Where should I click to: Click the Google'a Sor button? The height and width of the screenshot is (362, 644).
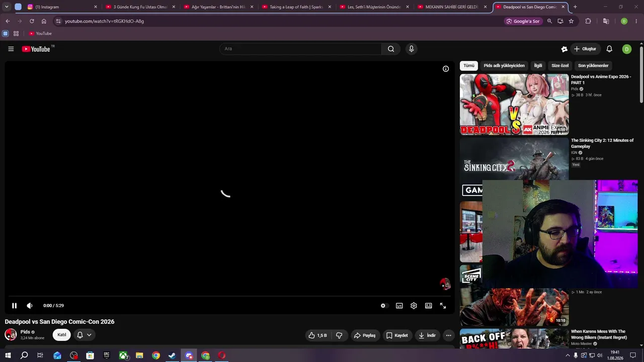[523, 21]
